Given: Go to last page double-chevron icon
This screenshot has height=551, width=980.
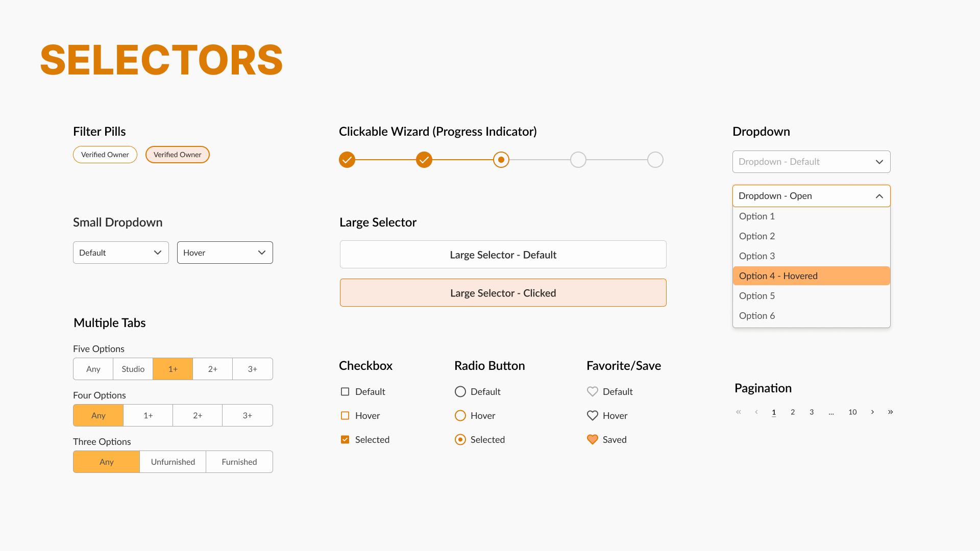Looking at the screenshot, I should click(x=890, y=412).
